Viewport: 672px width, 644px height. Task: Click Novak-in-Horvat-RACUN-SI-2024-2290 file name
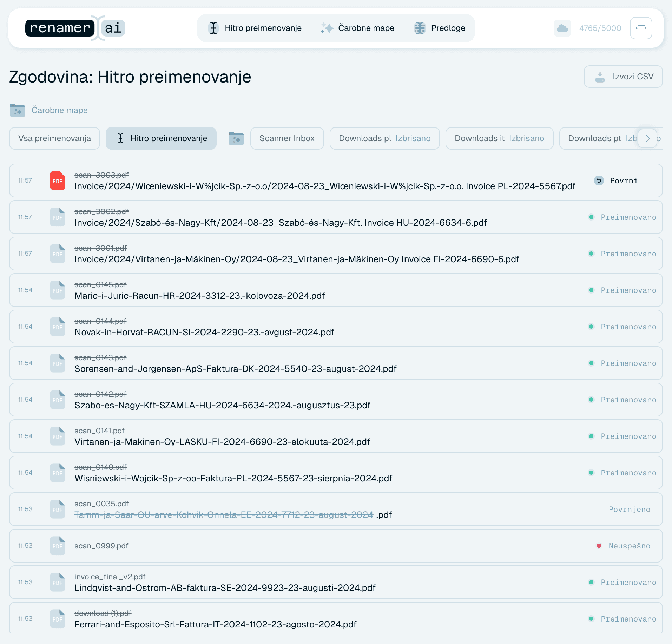(x=204, y=332)
